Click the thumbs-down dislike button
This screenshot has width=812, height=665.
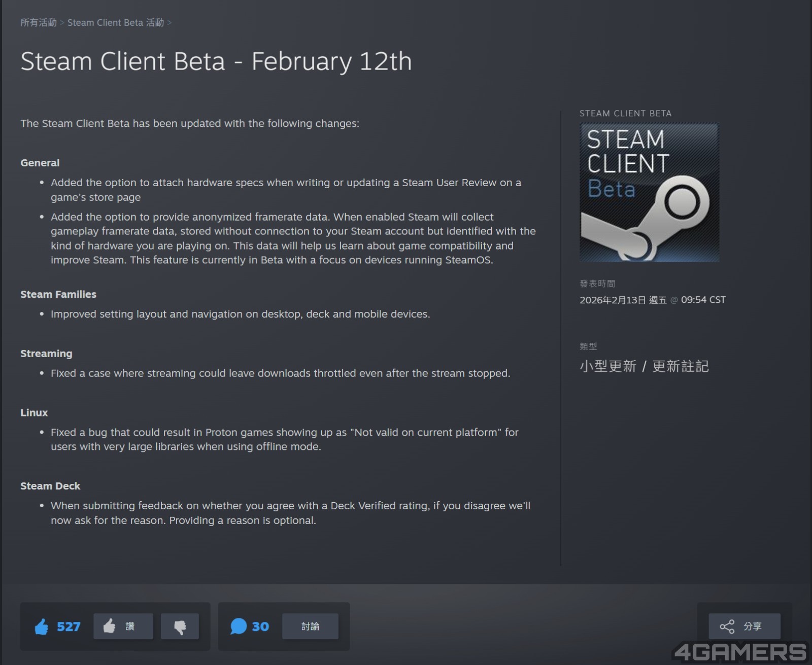(x=180, y=626)
